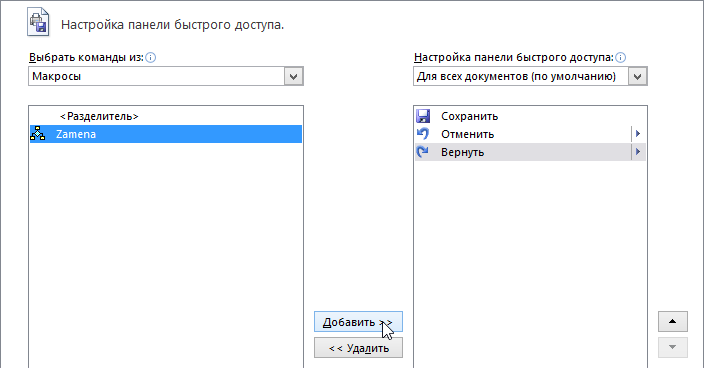Click the Сохранить floppy disk icon
704x369 pixels.
pos(423,116)
